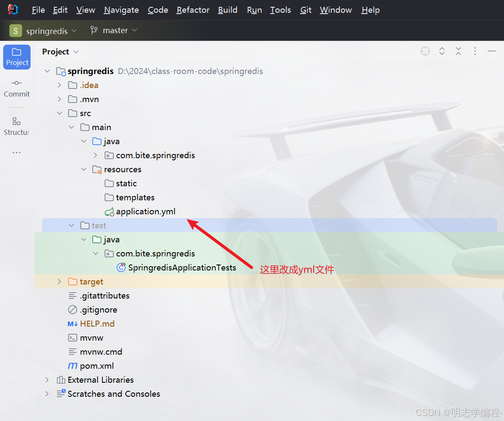Open the Project tool window icon

17,57
